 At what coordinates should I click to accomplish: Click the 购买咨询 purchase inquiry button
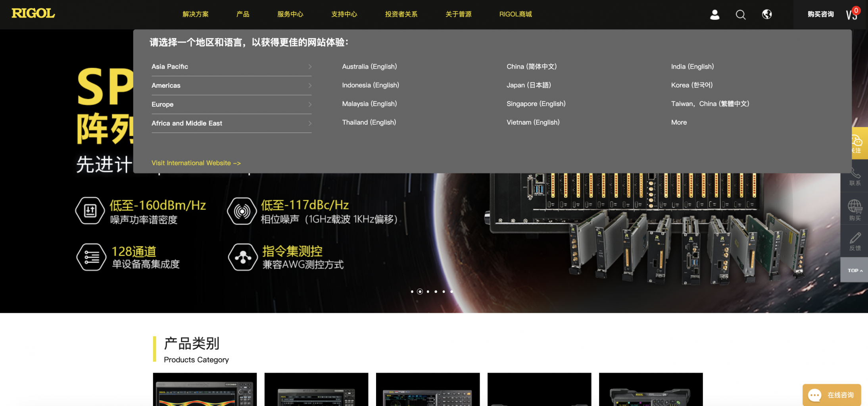coord(821,14)
